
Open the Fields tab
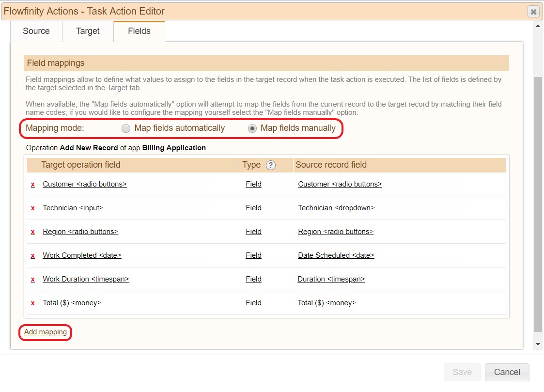tap(139, 31)
